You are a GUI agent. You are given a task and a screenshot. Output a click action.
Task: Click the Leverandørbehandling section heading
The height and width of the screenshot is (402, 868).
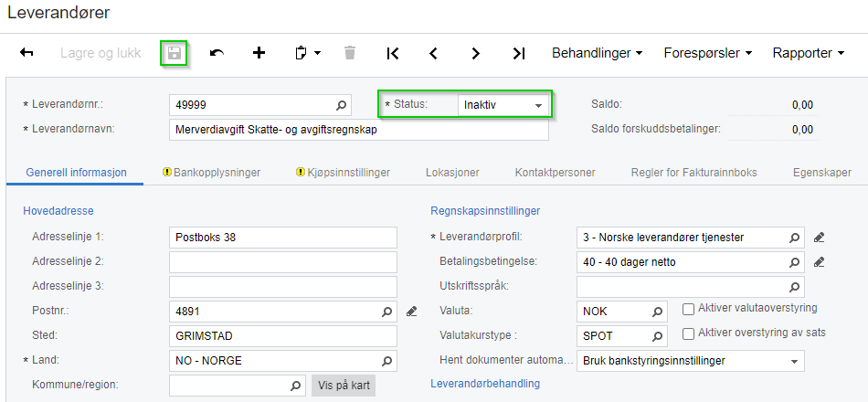point(485,383)
